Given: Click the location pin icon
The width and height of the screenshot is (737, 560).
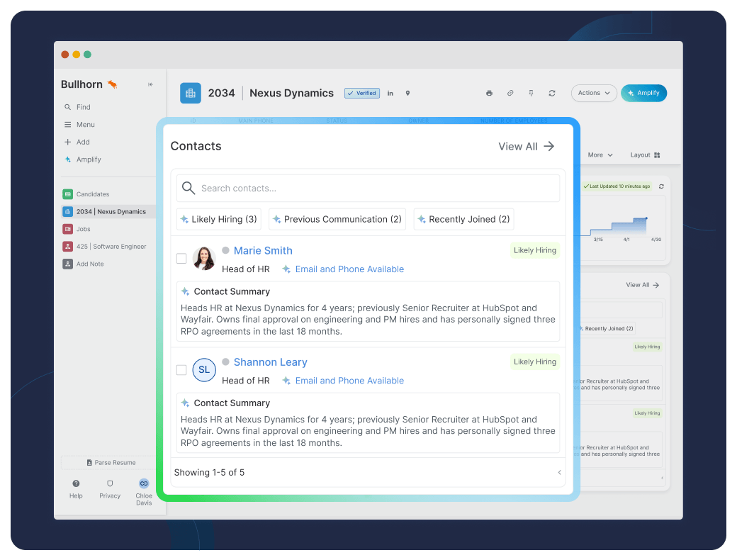Looking at the screenshot, I should (407, 93).
